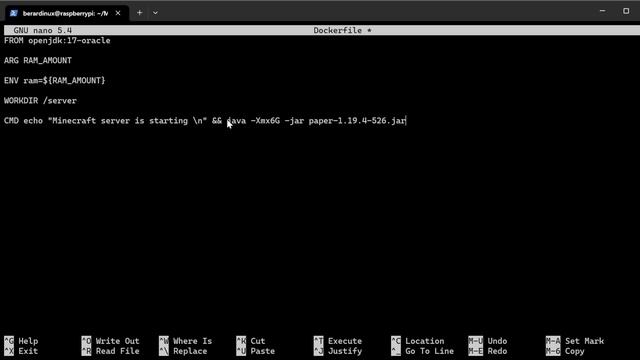Click the ^K Cut shortcut

tap(251, 341)
